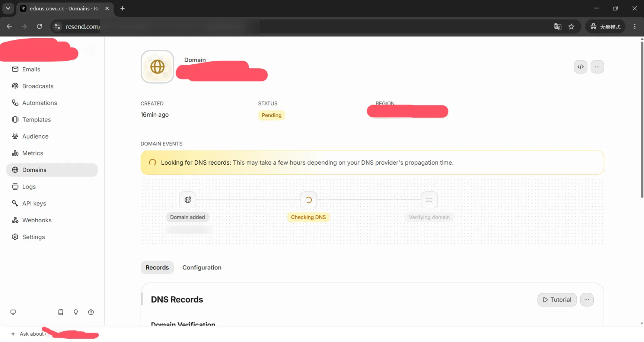644x342 pixels.
Task: Reload the page in browser
Action: (39, 26)
